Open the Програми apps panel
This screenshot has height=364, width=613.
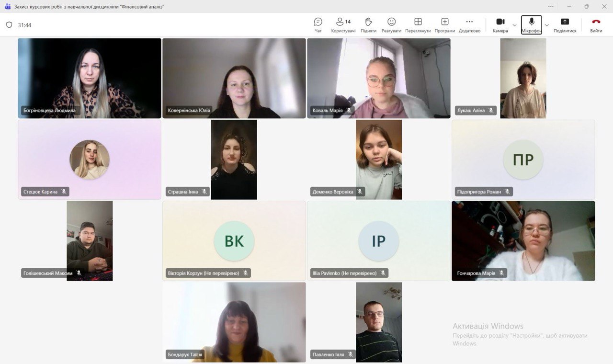point(444,25)
